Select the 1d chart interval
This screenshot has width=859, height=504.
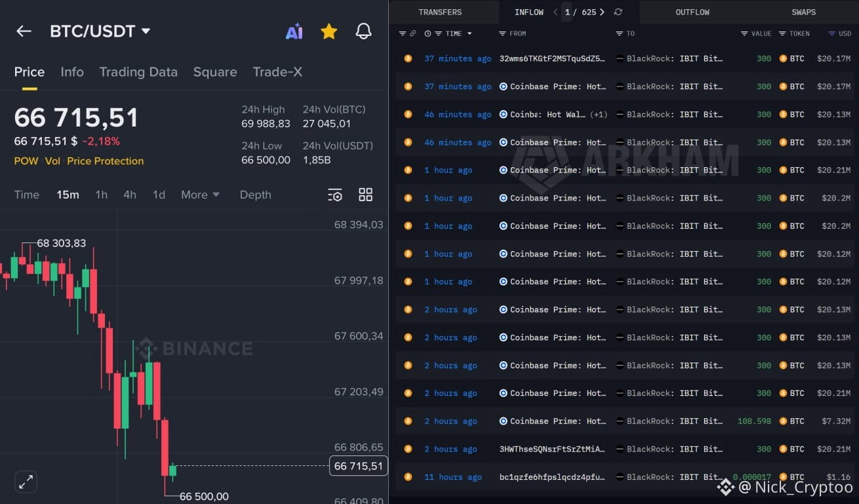pyautogui.click(x=159, y=195)
